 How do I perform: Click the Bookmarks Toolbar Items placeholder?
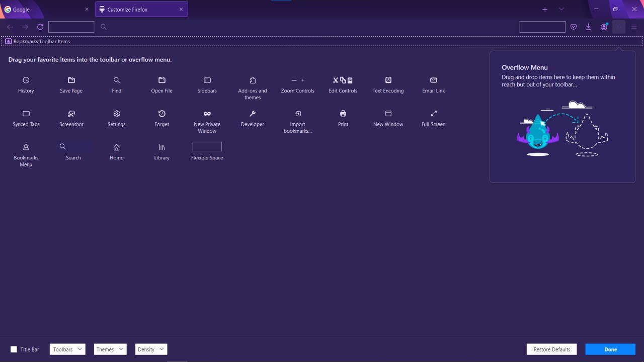(x=322, y=41)
